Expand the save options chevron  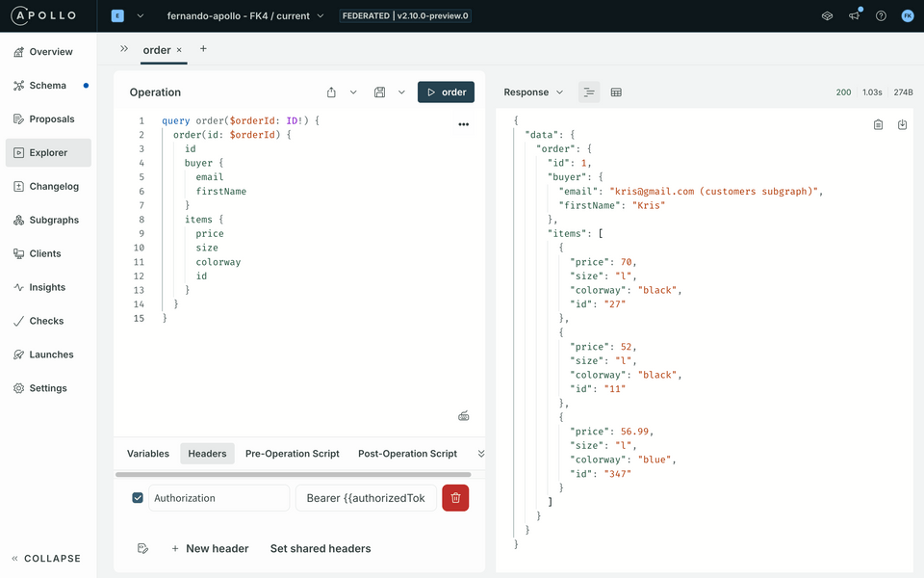[x=401, y=92]
